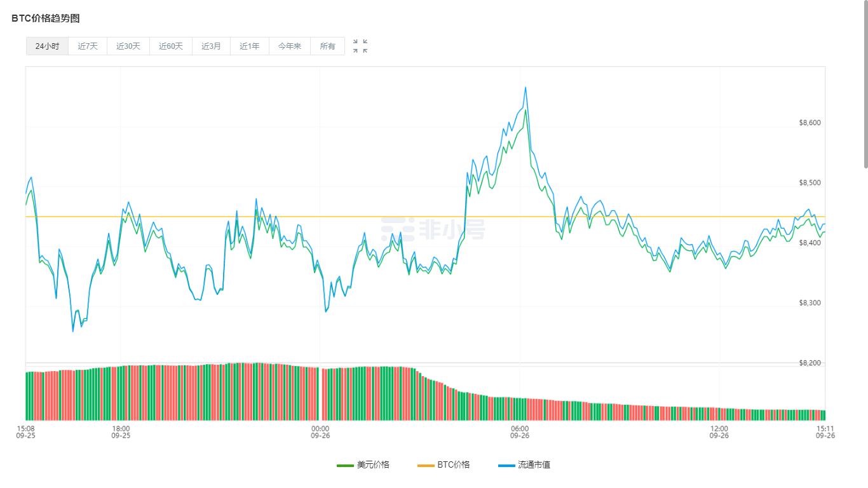Select the 近3月 time range
Screen dimensions: 868x488
210,46
